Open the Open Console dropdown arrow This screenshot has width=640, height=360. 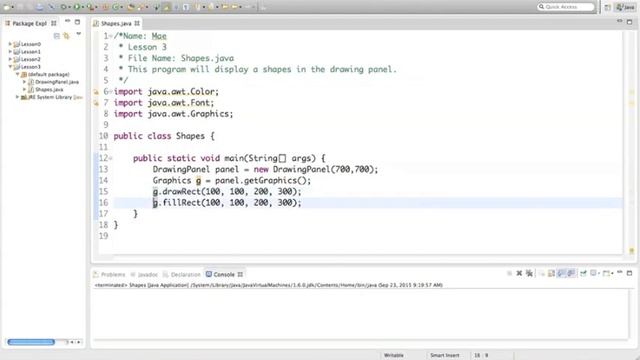(x=612, y=273)
